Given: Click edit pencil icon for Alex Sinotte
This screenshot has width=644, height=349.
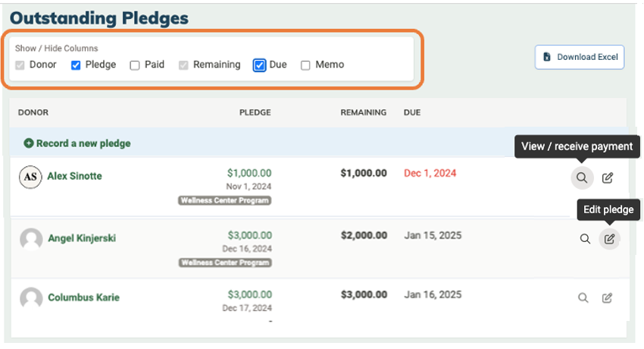Looking at the screenshot, I should pos(608,178).
